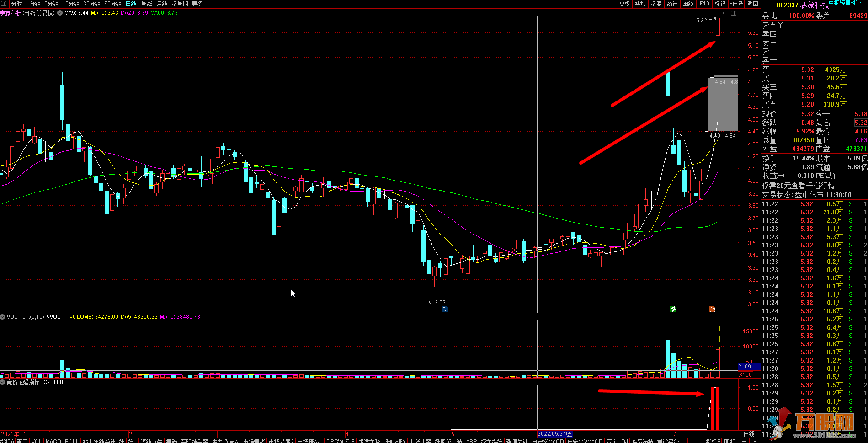Select the 窗口 tab
868x443 pixels.
(x=22, y=441)
